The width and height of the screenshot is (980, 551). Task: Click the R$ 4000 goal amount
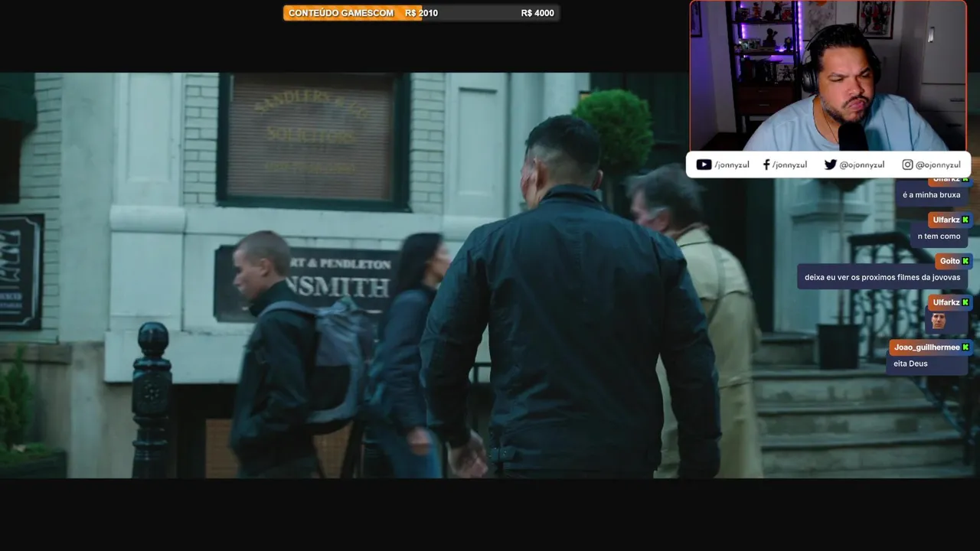[537, 13]
